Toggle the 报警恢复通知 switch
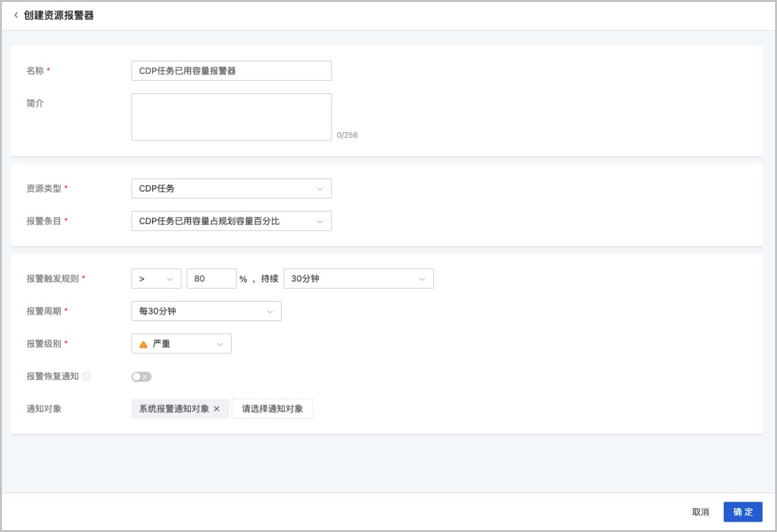The width and height of the screenshot is (777, 532). pyautogui.click(x=141, y=377)
